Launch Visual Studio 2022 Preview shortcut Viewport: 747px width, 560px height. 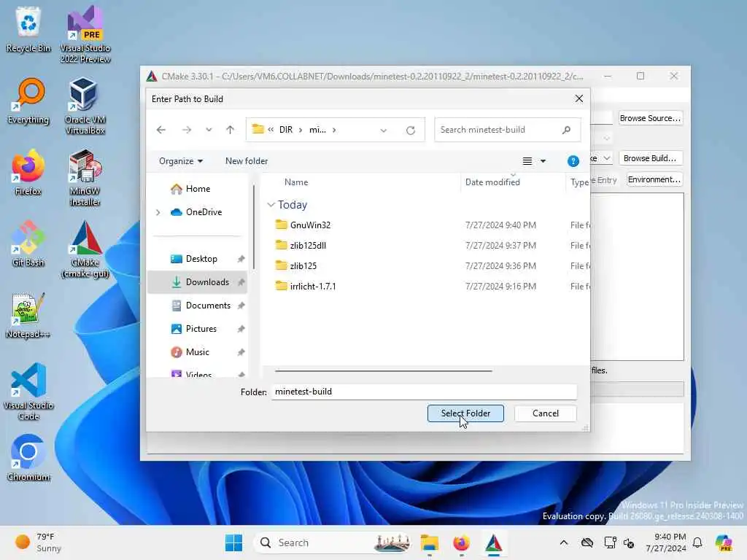85,34
